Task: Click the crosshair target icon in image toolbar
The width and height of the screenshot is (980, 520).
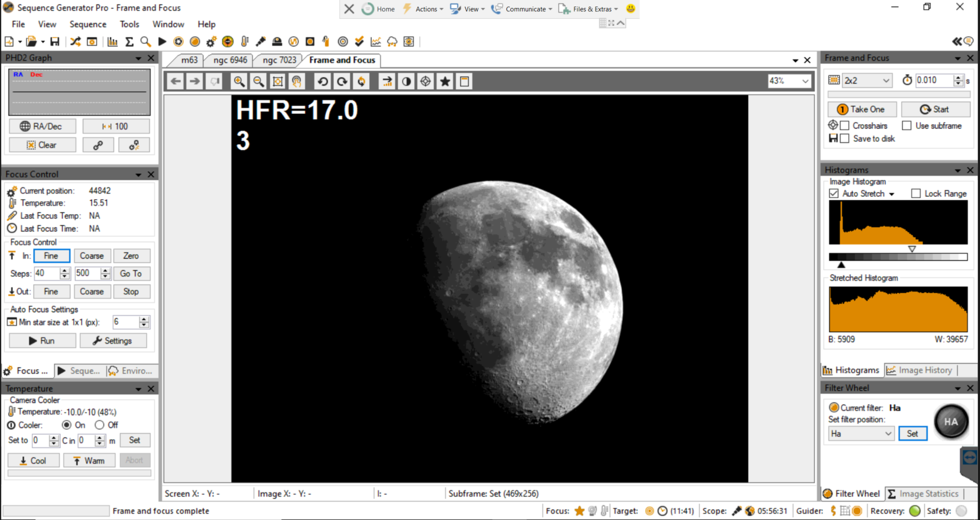Action: coord(425,82)
